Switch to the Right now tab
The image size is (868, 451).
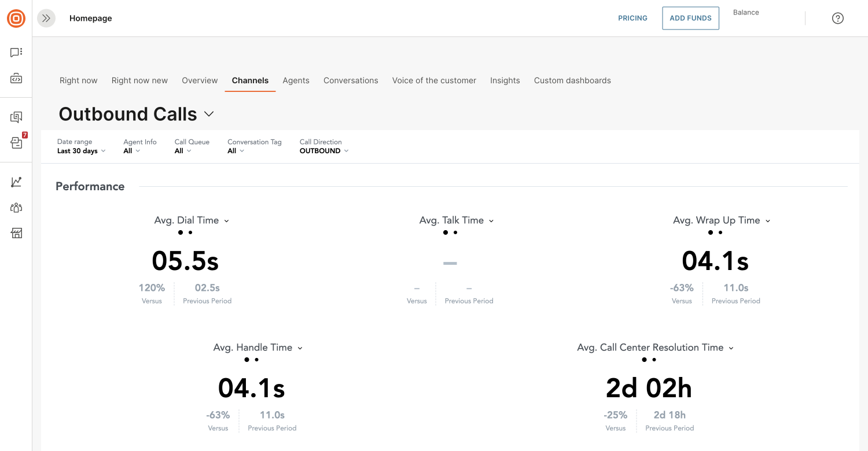(79, 80)
